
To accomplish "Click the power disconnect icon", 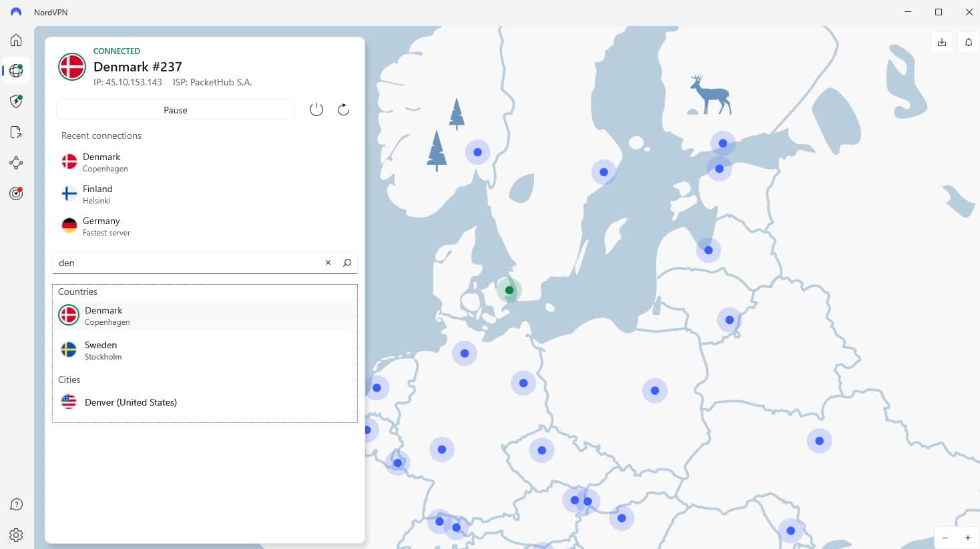I will [x=316, y=110].
